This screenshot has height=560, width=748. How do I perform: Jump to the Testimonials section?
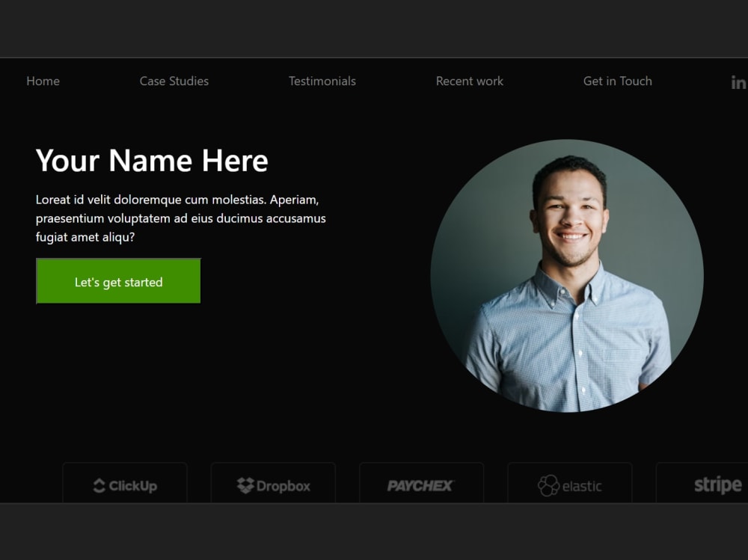click(x=322, y=81)
